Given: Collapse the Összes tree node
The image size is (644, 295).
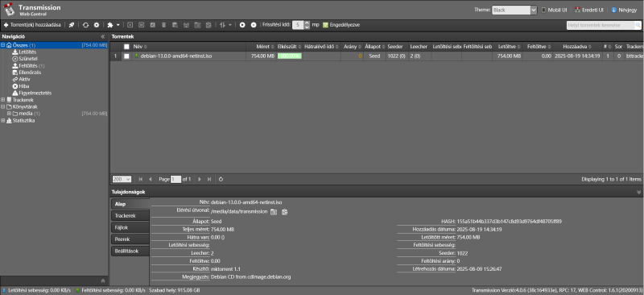Looking at the screenshot, I should pos(3,45).
